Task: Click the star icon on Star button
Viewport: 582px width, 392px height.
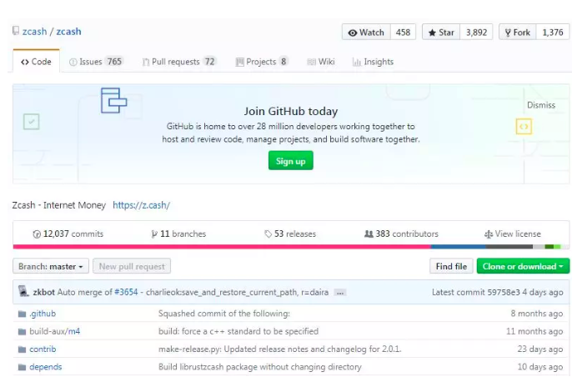Action: (432, 33)
